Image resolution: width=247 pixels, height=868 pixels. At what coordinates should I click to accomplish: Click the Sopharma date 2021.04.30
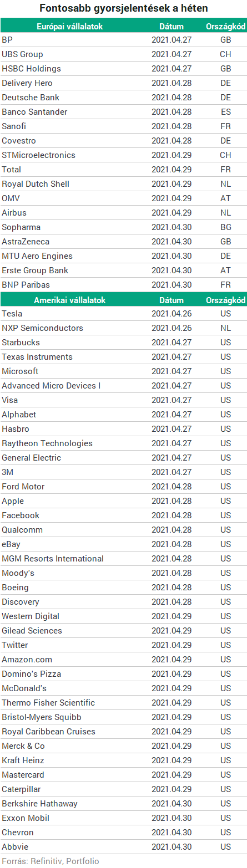point(172,227)
